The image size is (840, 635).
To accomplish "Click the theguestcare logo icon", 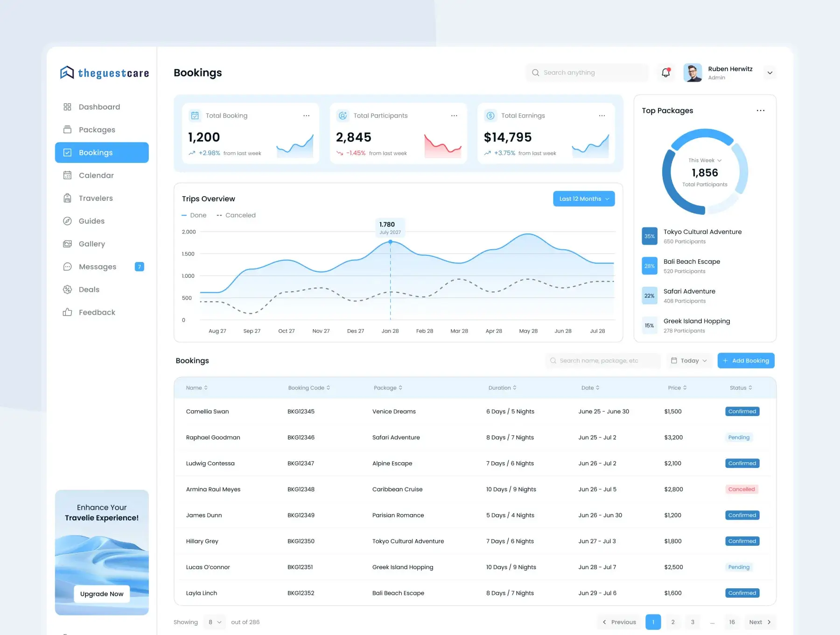I will 67,73.
